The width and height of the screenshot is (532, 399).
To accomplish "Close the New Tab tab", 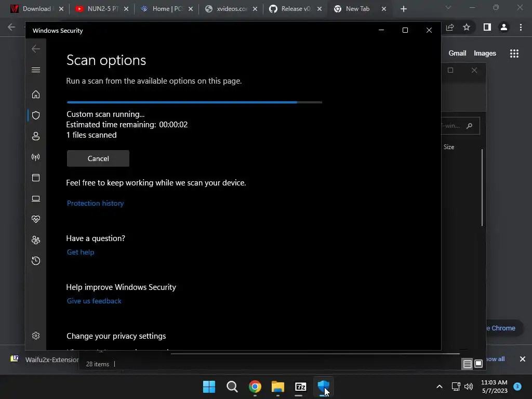I will coord(384,9).
